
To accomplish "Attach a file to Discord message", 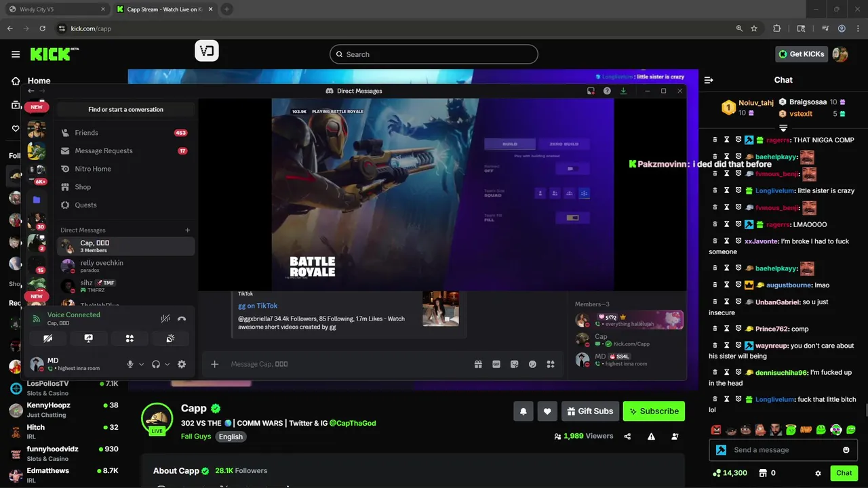I will [215, 364].
